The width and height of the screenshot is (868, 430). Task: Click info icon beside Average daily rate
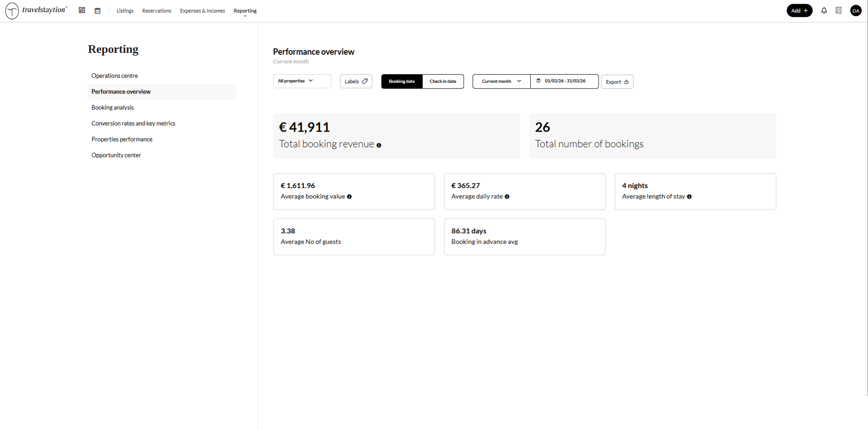(x=507, y=197)
